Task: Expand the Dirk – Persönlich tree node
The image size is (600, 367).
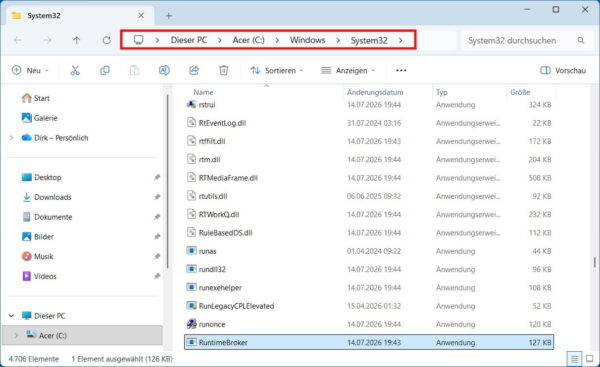Action: (11, 138)
